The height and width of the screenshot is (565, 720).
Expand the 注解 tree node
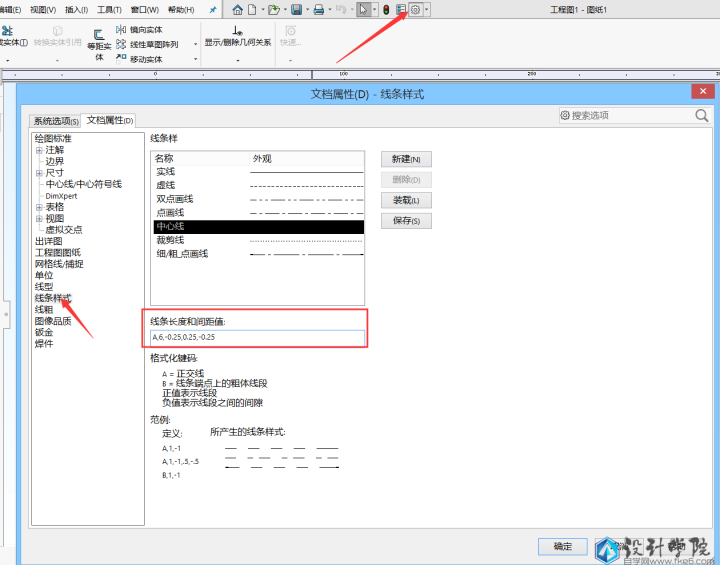point(39,150)
